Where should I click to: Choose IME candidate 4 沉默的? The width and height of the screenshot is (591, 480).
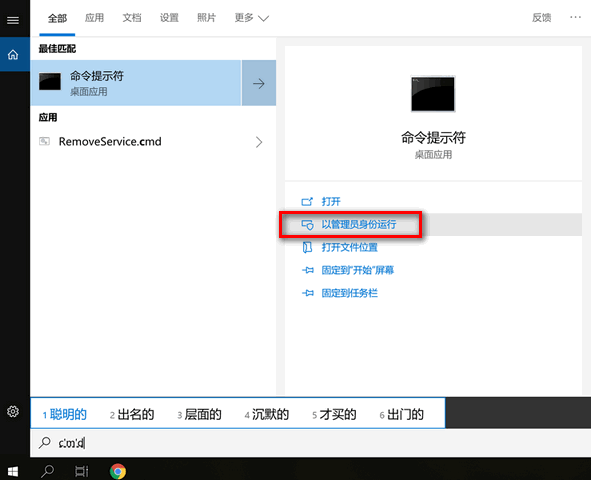[267, 414]
